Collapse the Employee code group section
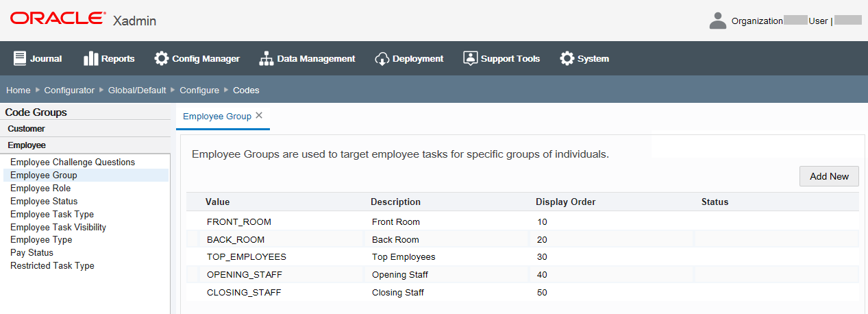Screen dimensions: 868x314 click(x=27, y=145)
